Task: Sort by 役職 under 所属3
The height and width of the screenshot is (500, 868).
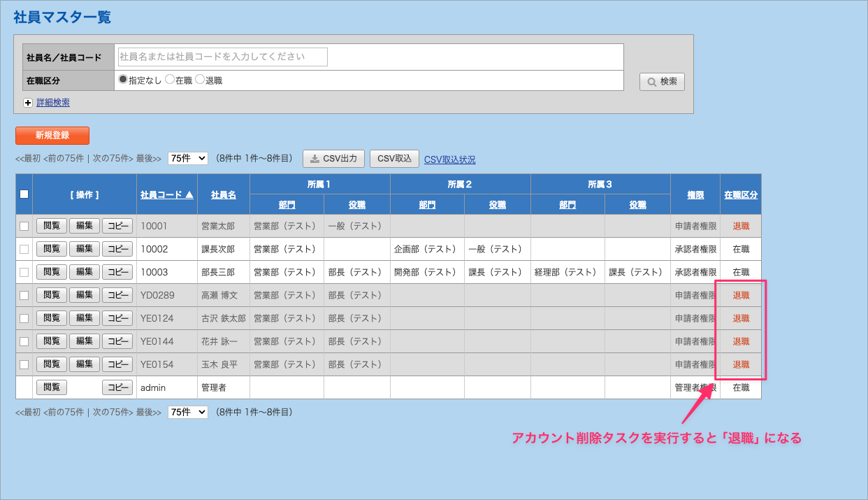Action: click(637, 205)
